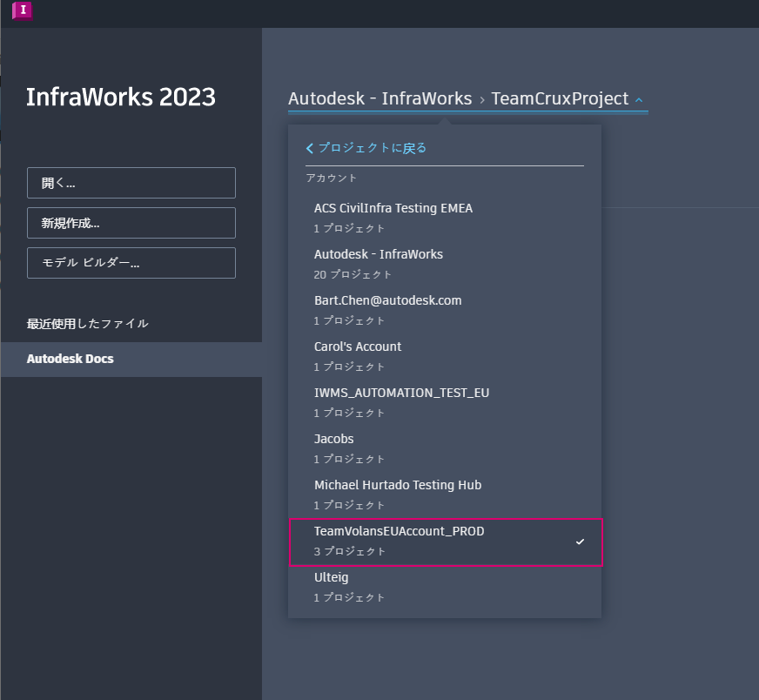Click the 3 プロジェクト count text
Image resolution: width=759 pixels, height=700 pixels.
tap(350, 551)
